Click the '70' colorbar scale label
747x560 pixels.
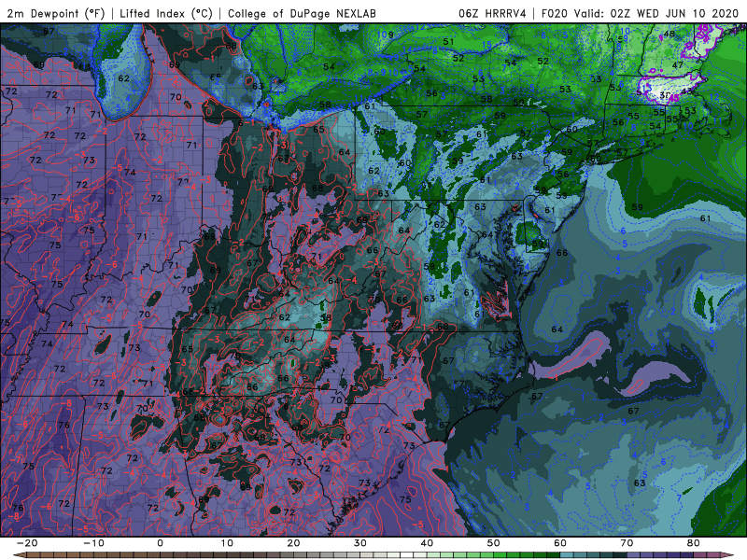click(x=627, y=543)
